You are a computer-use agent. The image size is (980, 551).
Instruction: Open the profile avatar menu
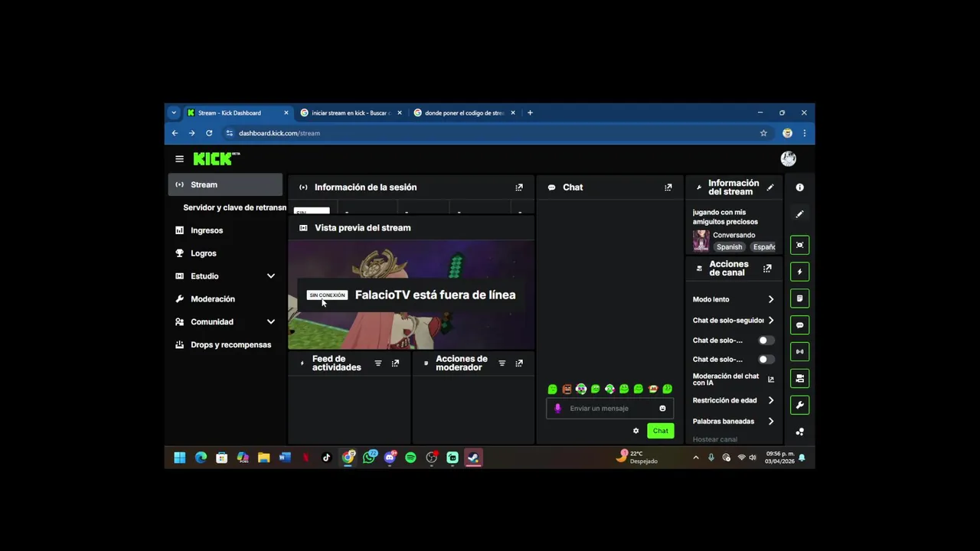pos(788,158)
